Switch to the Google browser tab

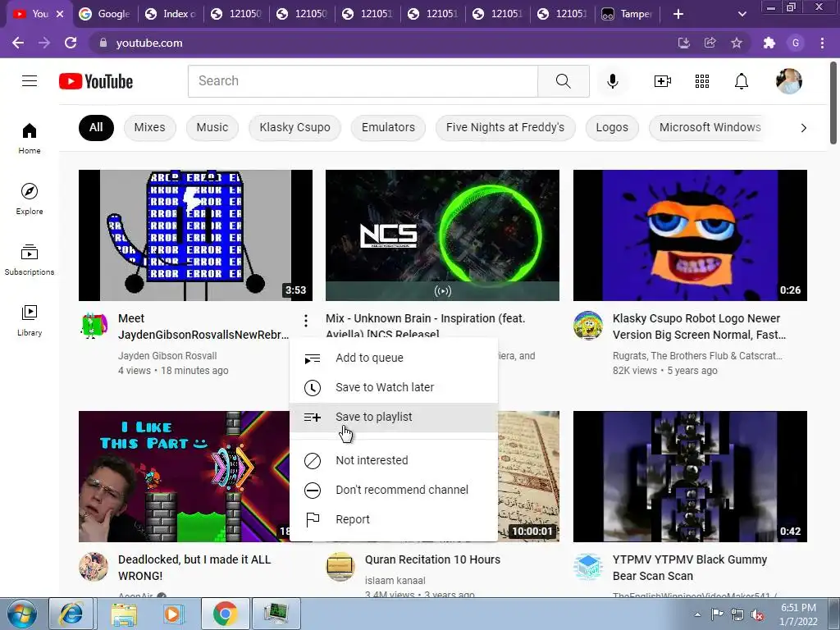click(104, 14)
